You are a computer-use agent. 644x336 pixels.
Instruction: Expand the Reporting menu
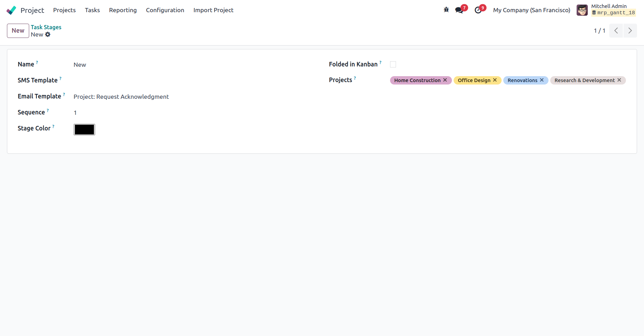click(x=123, y=10)
